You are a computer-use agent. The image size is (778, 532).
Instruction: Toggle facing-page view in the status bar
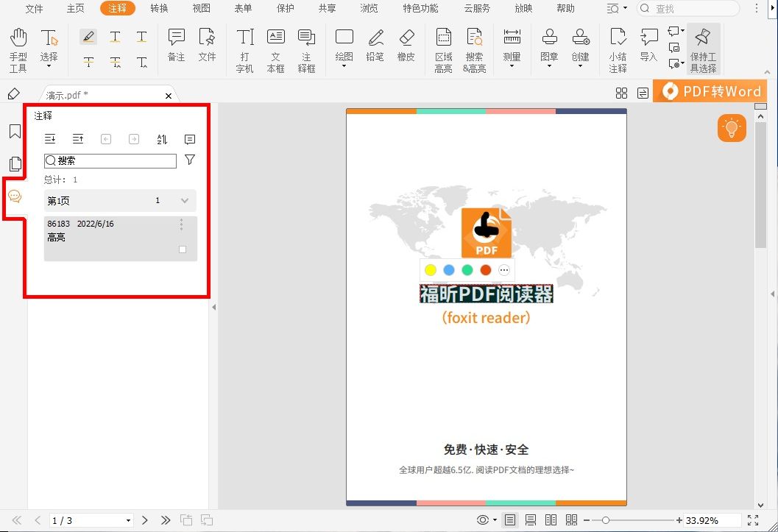pyautogui.click(x=551, y=520)
